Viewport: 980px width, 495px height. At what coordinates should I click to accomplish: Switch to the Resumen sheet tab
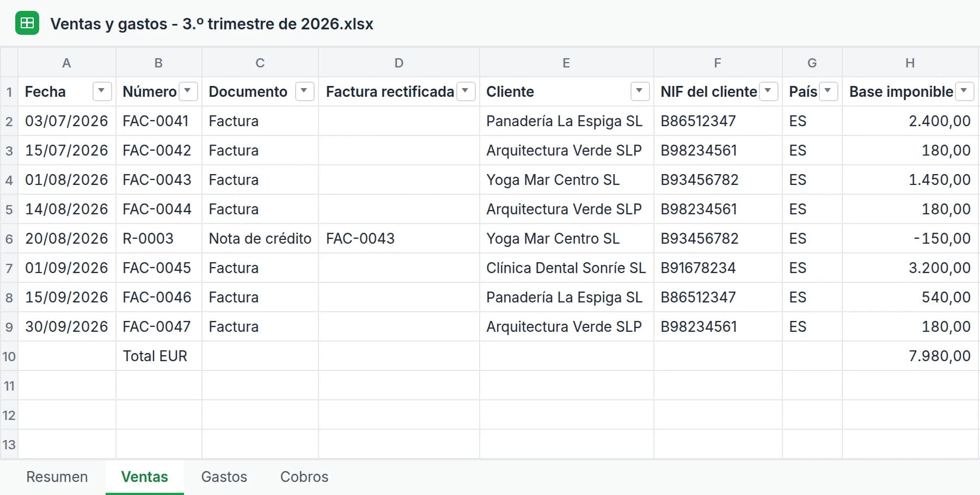(x=57, y=477)
